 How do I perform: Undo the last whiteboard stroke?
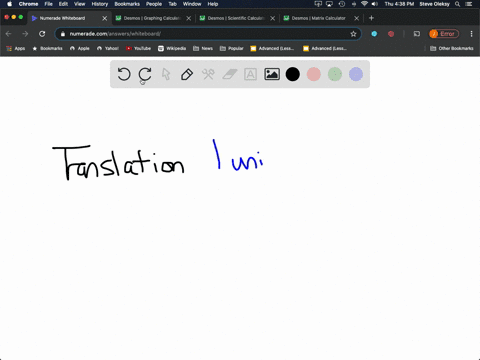point(124,74)
